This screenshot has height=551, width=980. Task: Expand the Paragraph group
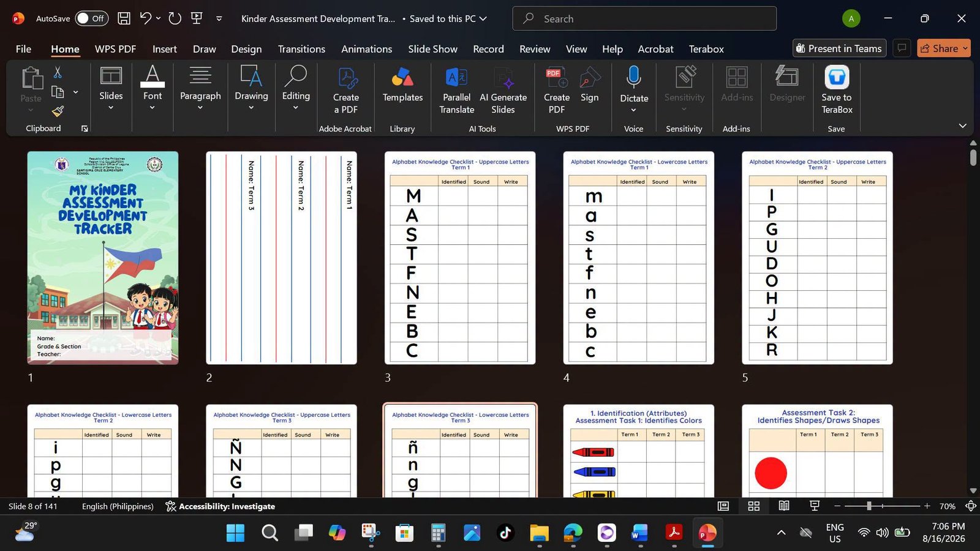200,89
